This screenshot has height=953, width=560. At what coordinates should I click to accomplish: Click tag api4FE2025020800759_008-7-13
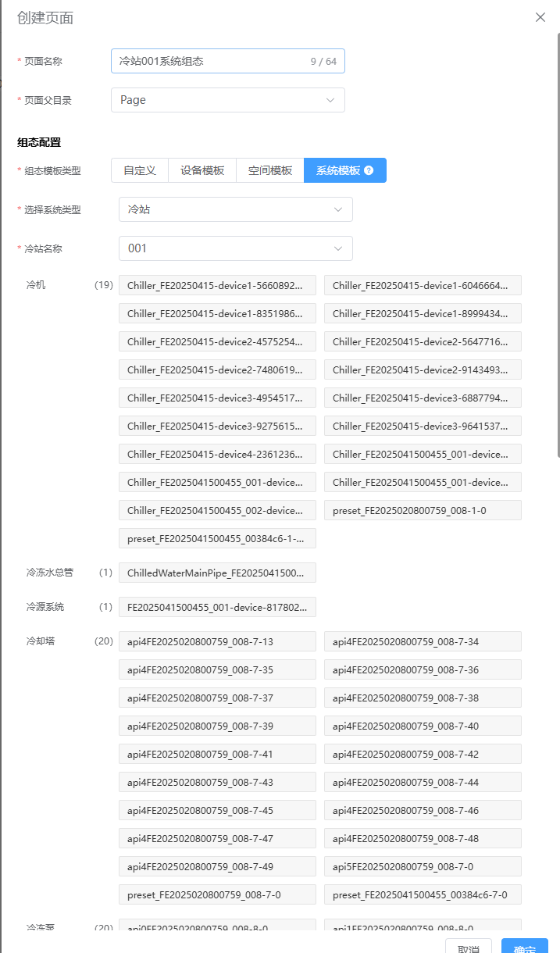tap(218, 641)
